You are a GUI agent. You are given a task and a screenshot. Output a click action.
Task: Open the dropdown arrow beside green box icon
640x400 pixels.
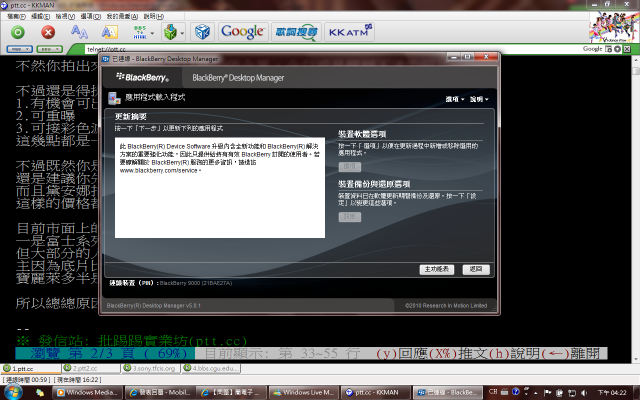tap(182, 33)
